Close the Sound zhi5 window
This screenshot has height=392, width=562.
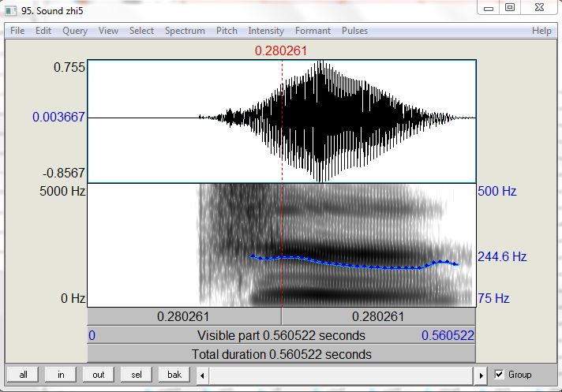click(x=539, y=7)
